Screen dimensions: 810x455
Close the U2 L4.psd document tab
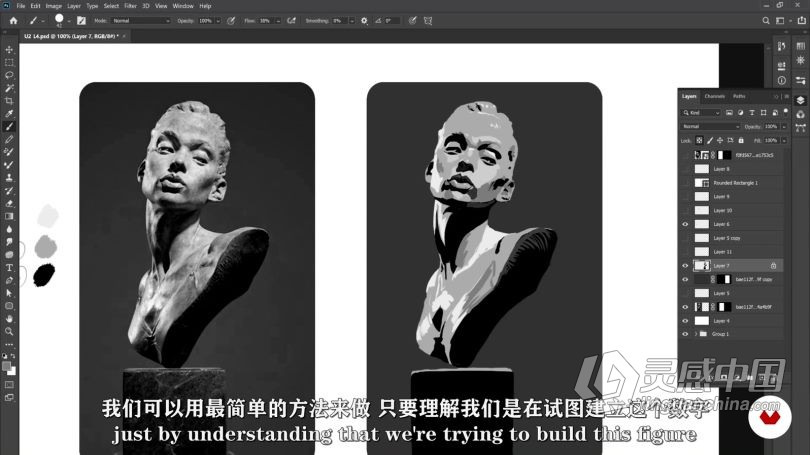coord(124,36)
